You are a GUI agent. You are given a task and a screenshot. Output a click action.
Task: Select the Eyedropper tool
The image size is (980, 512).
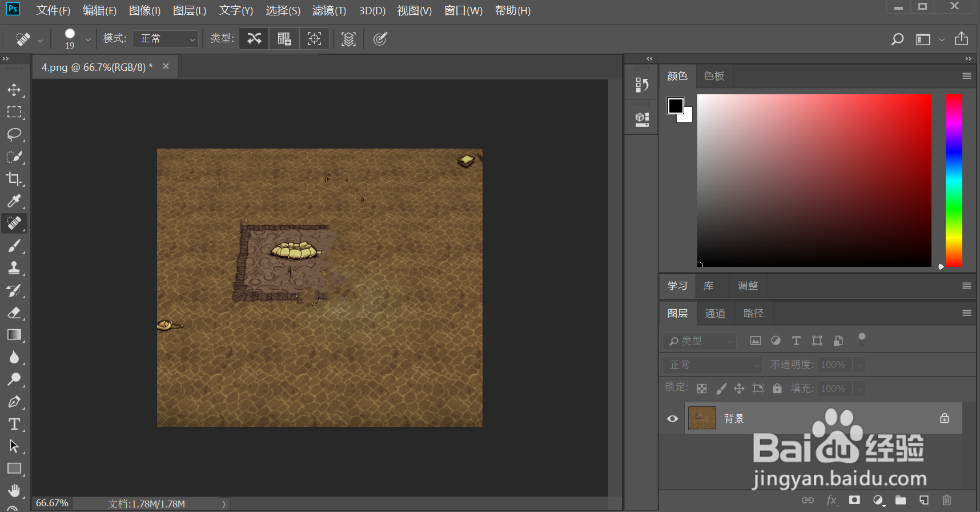[x=14, y=201]
